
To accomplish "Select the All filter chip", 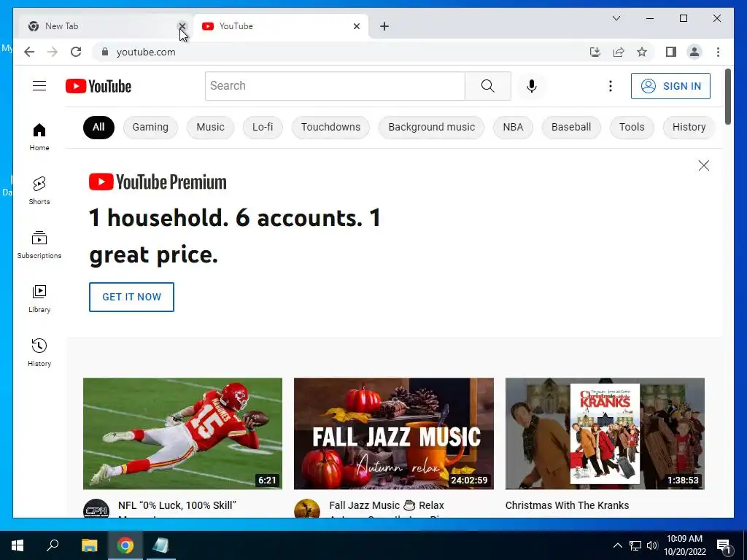I will click(x=98, y=127).
